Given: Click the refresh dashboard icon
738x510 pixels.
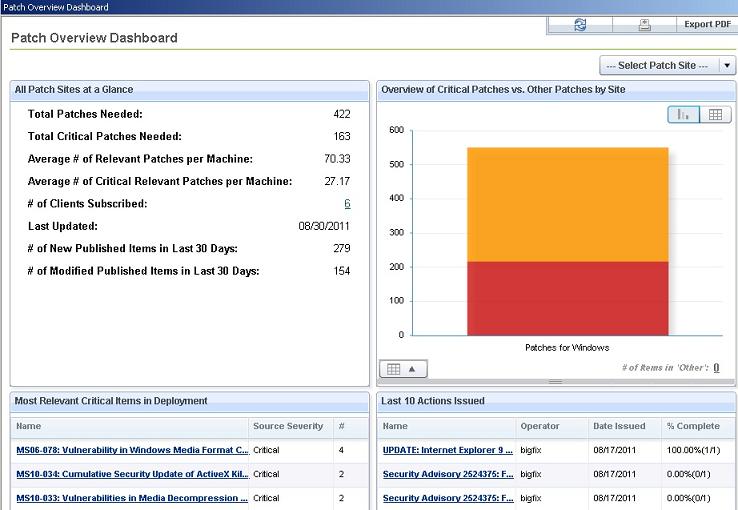Looking at the screenshot, I should pyautogui.click(x=580, y=25).
